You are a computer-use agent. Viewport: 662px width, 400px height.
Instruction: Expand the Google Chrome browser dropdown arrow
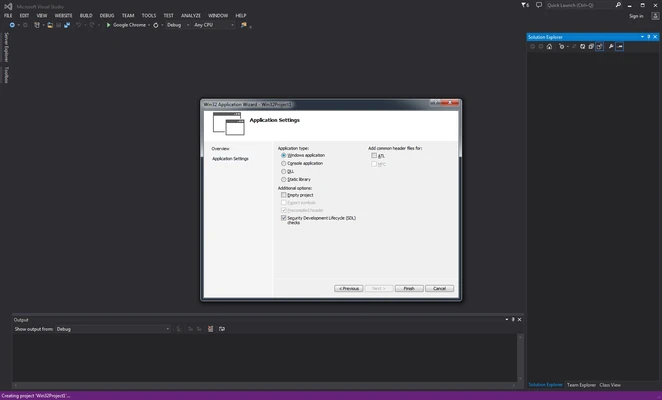coord(149,25)
